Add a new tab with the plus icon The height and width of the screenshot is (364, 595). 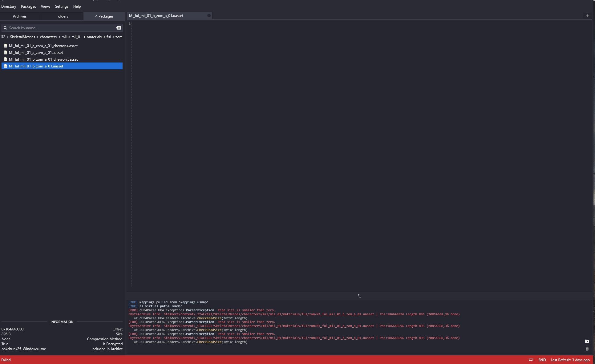click(587, 16)
